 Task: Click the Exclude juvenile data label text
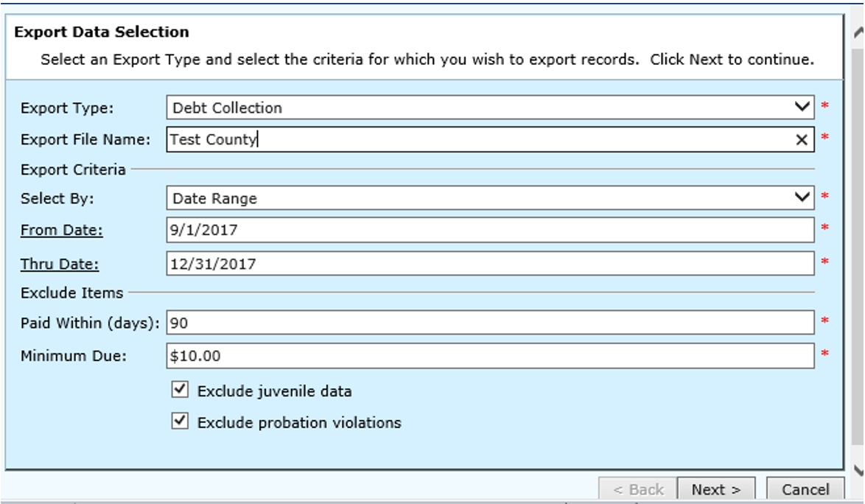[x=275, y=391]
